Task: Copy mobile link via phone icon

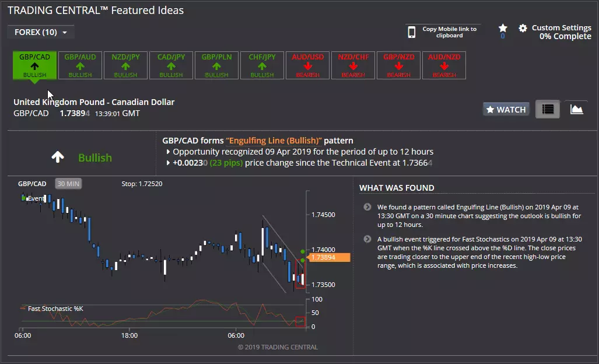Action: click(411, 32)
